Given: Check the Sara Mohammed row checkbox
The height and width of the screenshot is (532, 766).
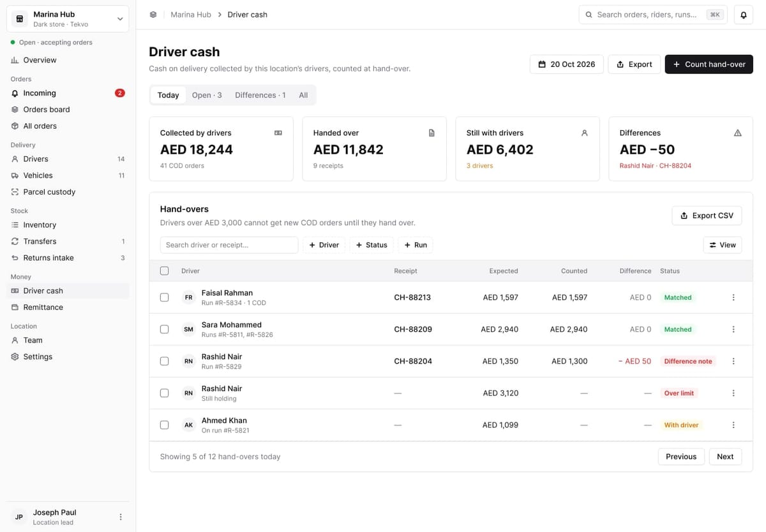Looking at the screenshot, I should click(x=164, y=329).
